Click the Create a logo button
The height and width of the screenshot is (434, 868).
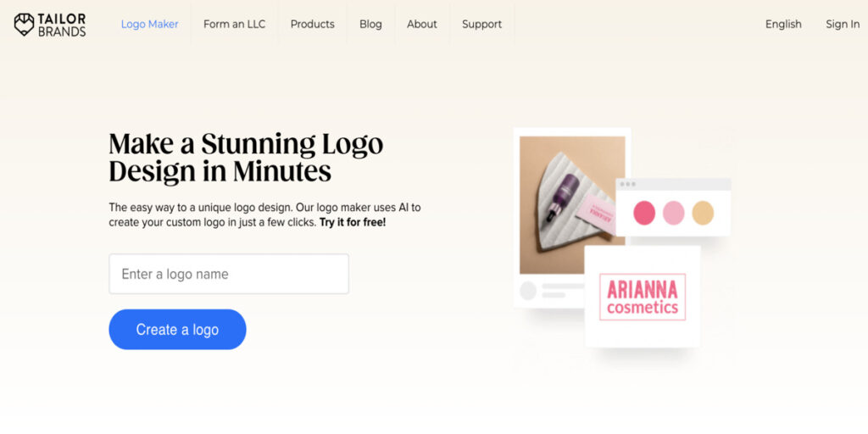click(177, 330)
